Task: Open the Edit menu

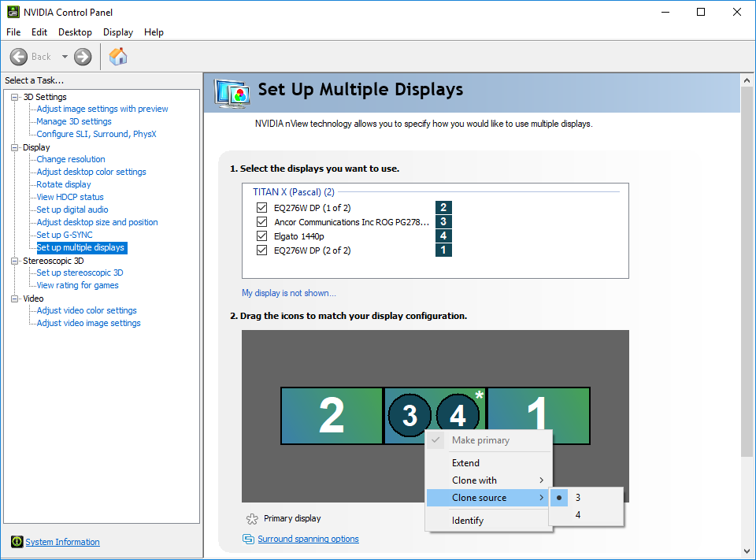Action: click(39, 32)
